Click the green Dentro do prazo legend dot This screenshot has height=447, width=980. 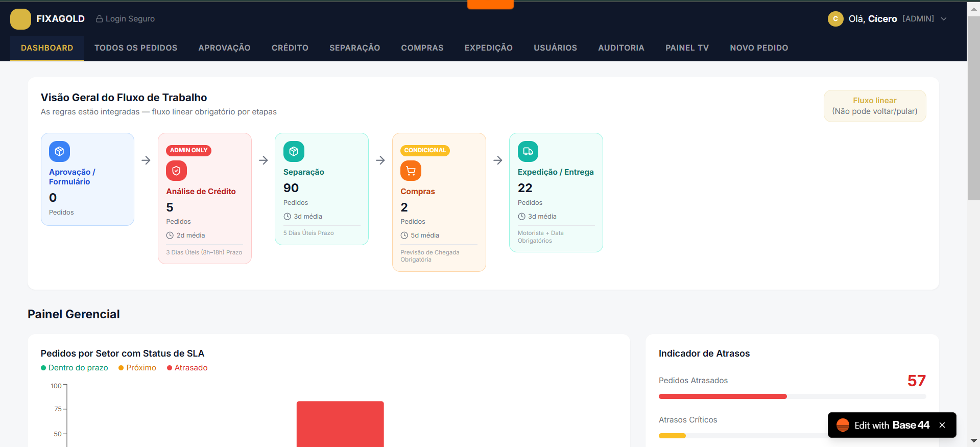tap(43, 368)
